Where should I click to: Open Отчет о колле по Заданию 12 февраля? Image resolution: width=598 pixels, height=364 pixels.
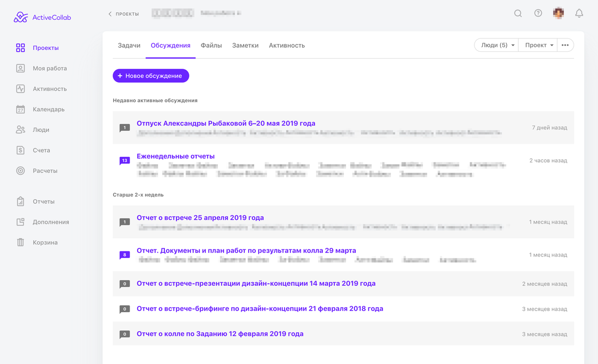(x=220, y=334)
